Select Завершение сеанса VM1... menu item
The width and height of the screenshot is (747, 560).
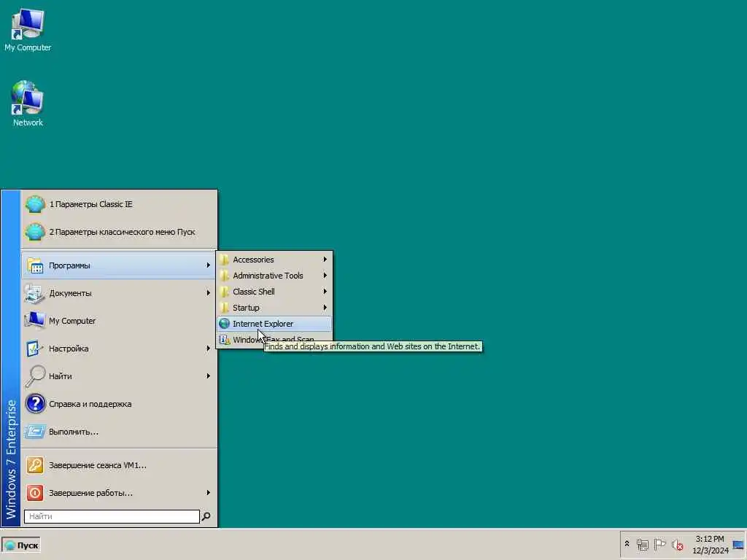[x=119, y=465]
